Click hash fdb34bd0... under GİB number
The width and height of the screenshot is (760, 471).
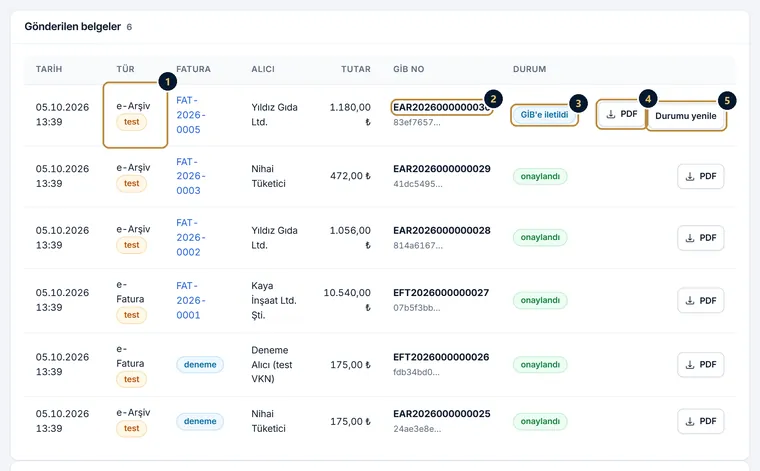click(x=416, y=373)
